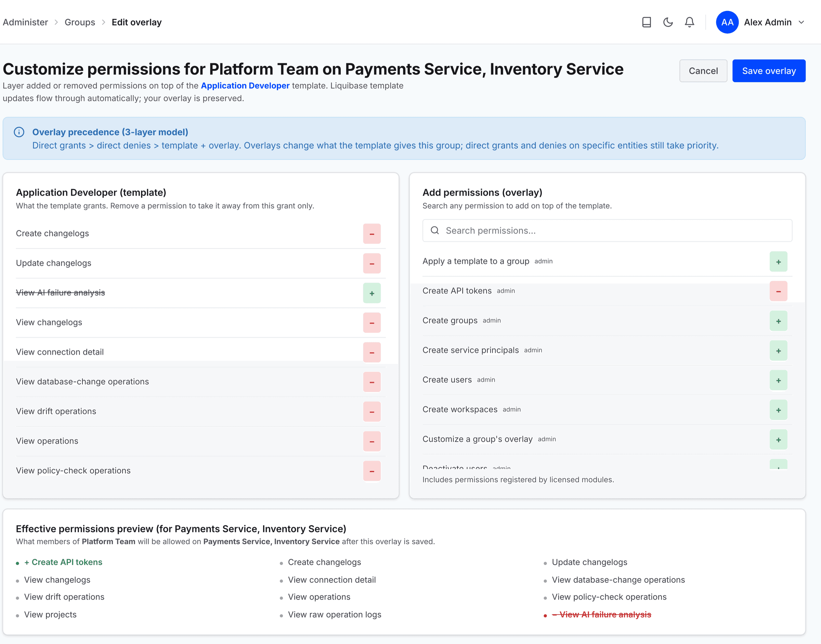Click struck-through View AI failure analysis template row

click(60, 293)
